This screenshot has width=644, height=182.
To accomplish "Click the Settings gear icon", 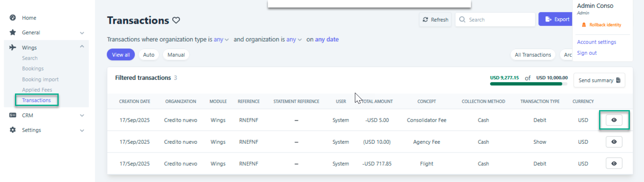I will [12, 130].
